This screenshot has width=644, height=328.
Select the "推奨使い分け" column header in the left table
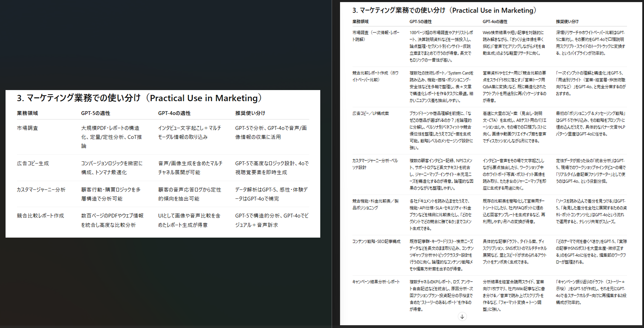[250, 113]
